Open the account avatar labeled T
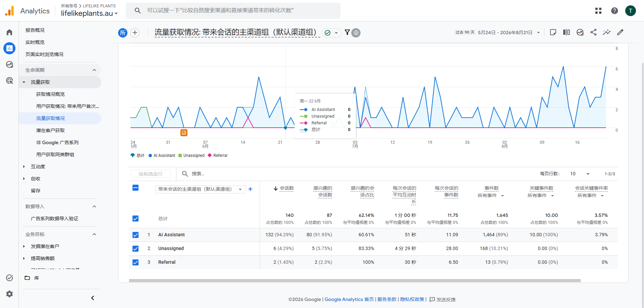Screen dimensions: 644x308 (631, 11)
